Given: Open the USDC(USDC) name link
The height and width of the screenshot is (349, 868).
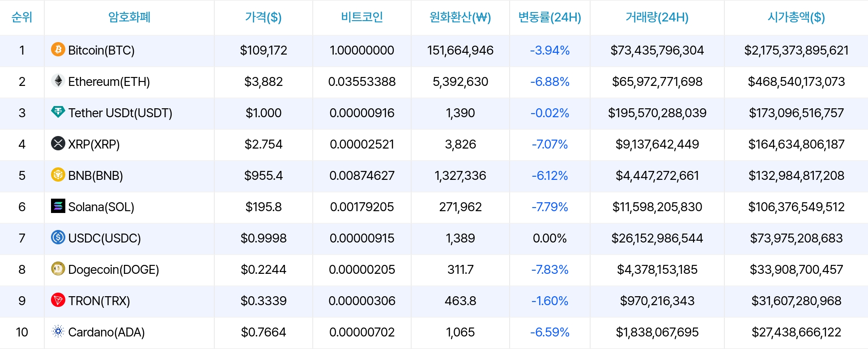Looking at the screenshot, I should (x=105, y=238).
